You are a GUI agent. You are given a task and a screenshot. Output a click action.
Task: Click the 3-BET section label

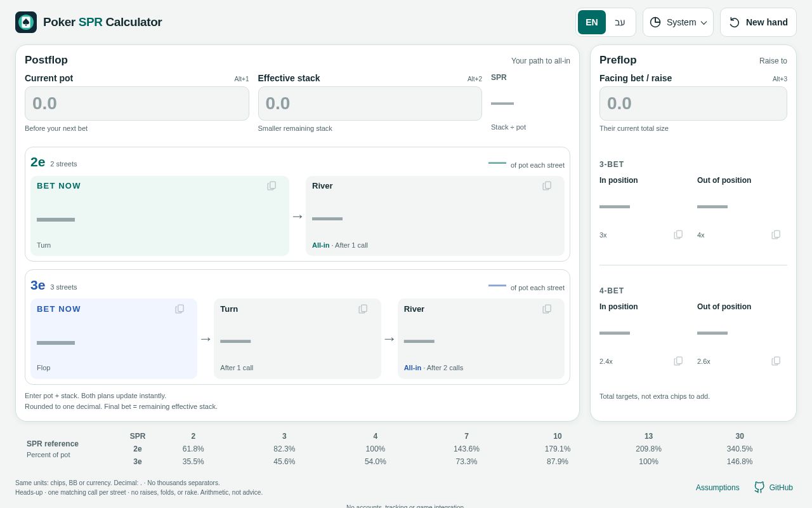point(612,164)
